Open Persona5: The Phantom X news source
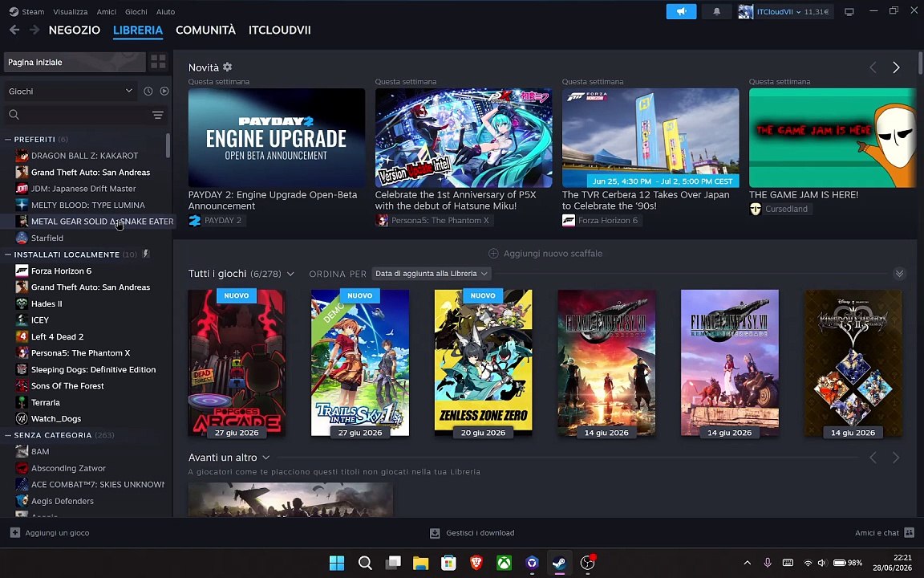924x578 pixels. click(434, 221)
